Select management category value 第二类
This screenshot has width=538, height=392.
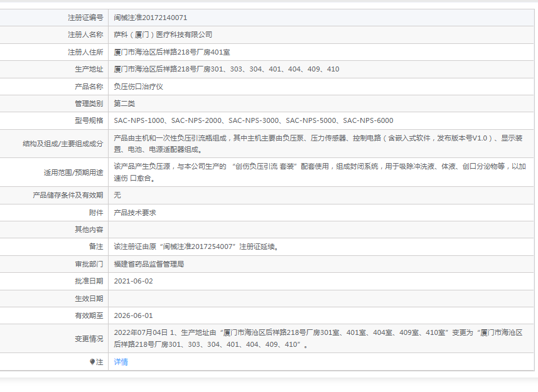[124, 103]
